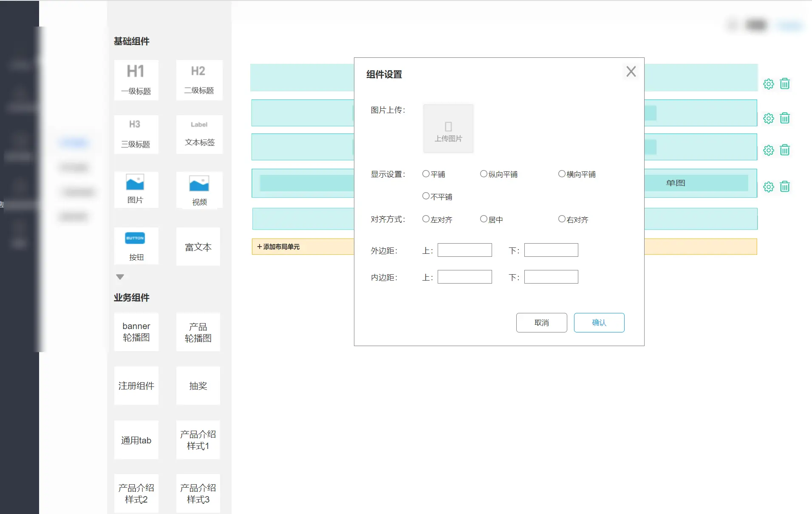Open settings gear for 单图 row
Screen dimensions: 812x514
click(768, 187)
